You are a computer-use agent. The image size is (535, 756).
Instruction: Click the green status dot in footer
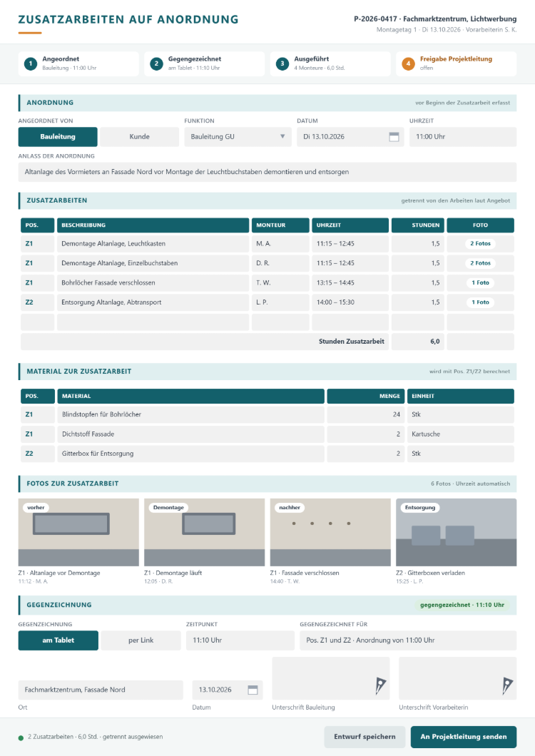click(x=21, y=737)
